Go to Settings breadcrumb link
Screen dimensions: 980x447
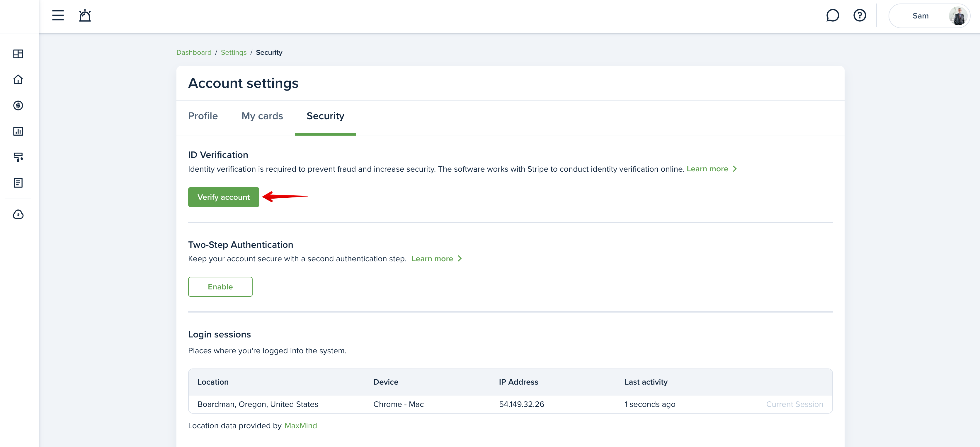(x=234, y=52)
